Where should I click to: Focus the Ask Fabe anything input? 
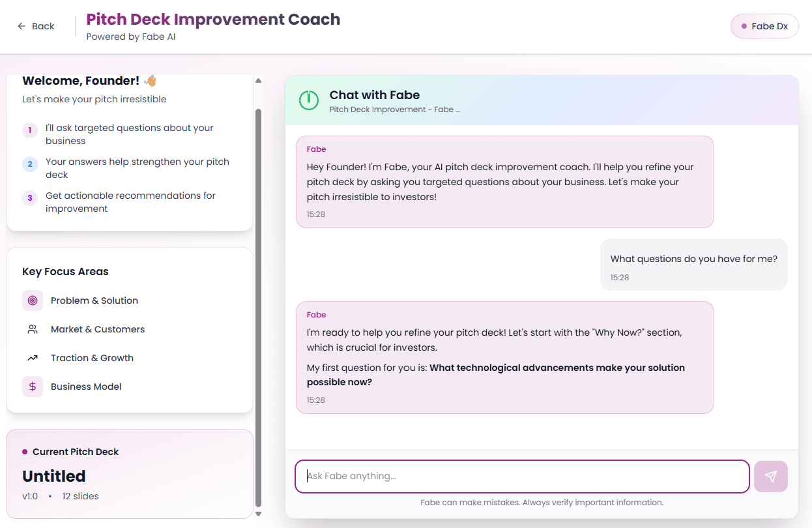522,477
